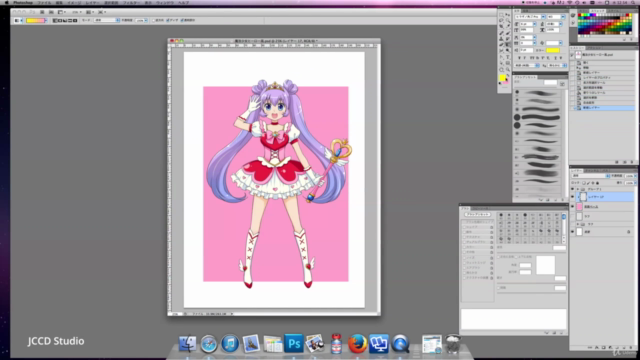Pick the red swatch in Swatches panel

click(x=579, y=15)
